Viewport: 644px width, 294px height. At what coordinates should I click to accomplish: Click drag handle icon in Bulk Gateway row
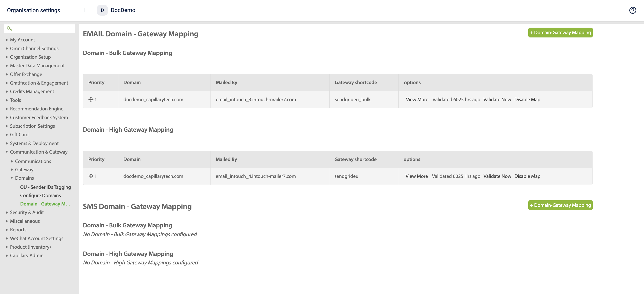[x=91, y=99]
